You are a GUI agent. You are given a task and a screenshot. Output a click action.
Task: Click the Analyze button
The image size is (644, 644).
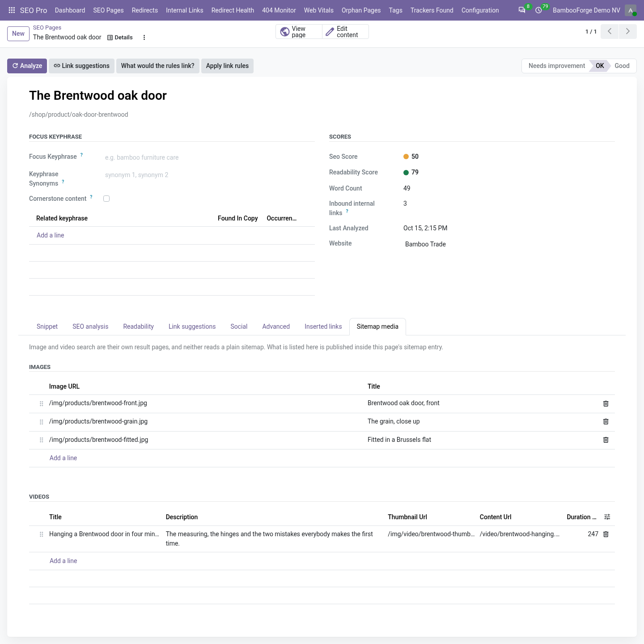pyautogui.click(x=27, y=66)
